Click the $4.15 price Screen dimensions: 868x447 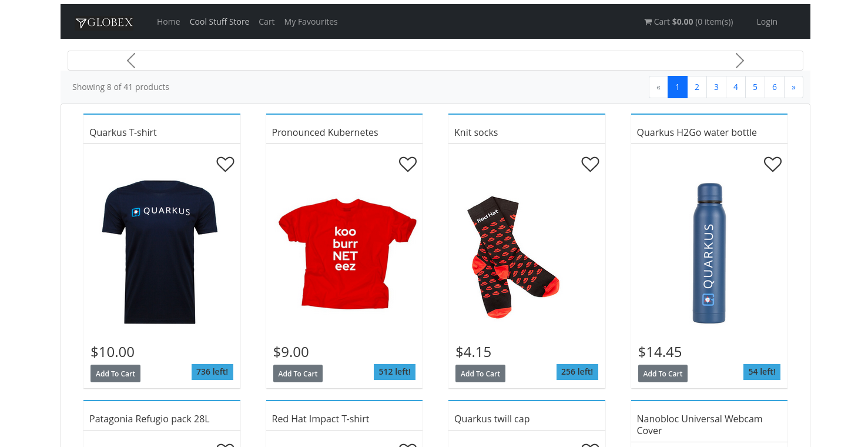click(473, 352)
